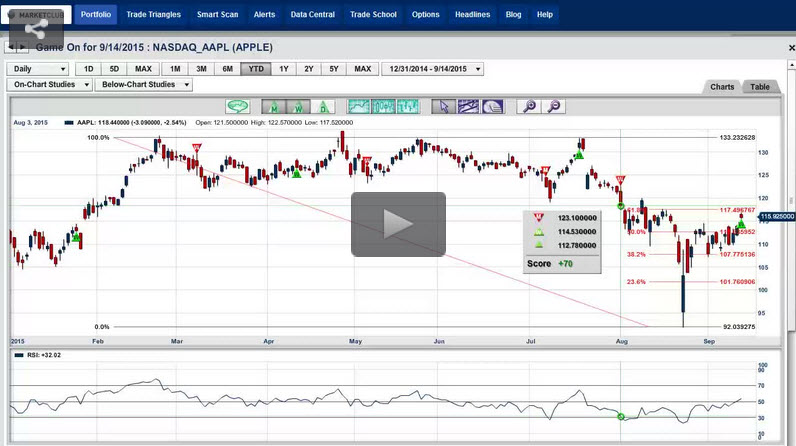
Task: Select the intraday MAX range button
Action: [143, 69]
